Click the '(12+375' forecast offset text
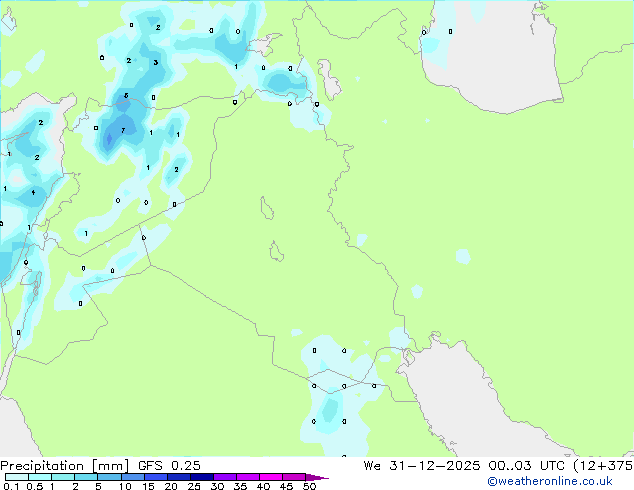 coord(603,466)
